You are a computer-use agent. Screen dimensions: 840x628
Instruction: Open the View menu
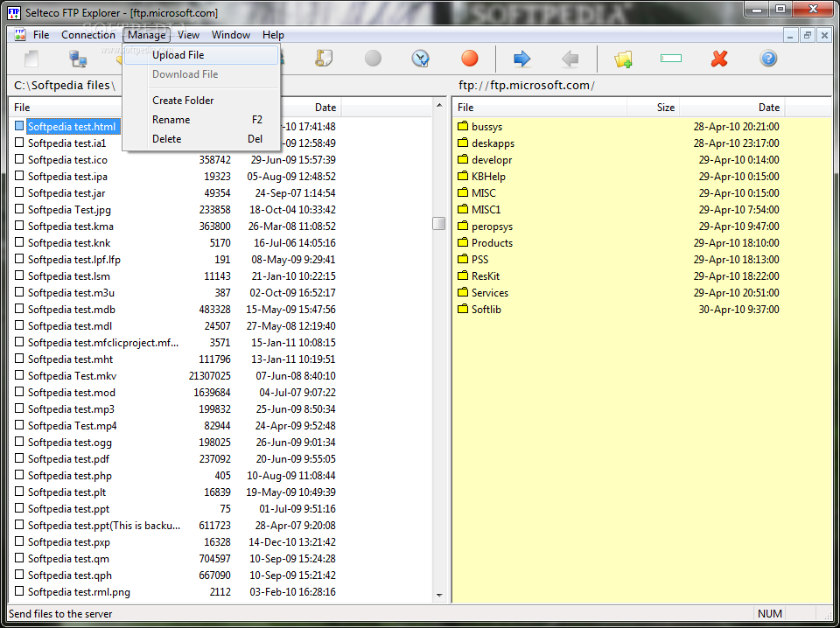189,35
